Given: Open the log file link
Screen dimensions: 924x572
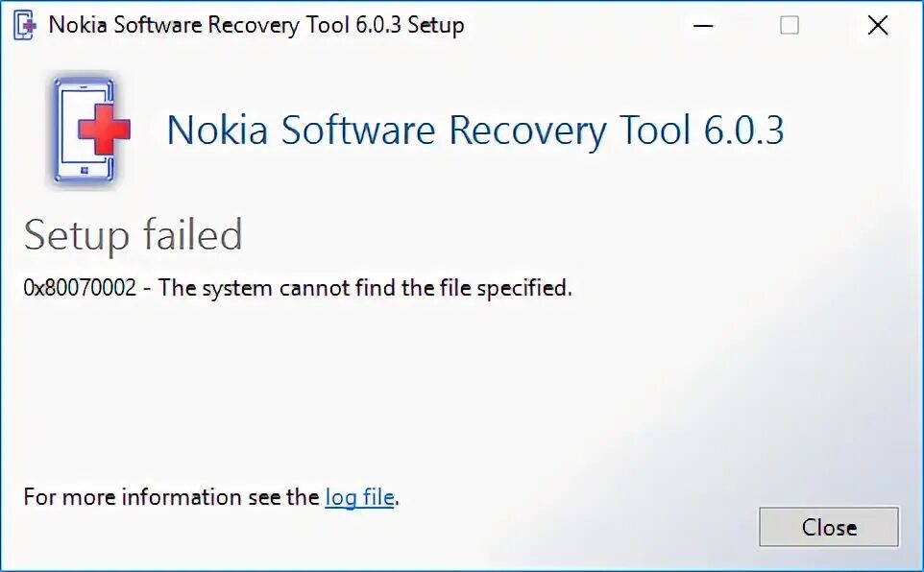Looking at the screenshot, I should click(x=360, y=497).
